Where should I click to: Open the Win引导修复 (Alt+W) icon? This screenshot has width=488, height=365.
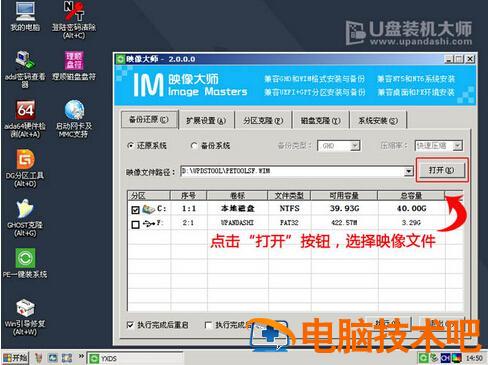pyautogui.click(x=25, y=316)
